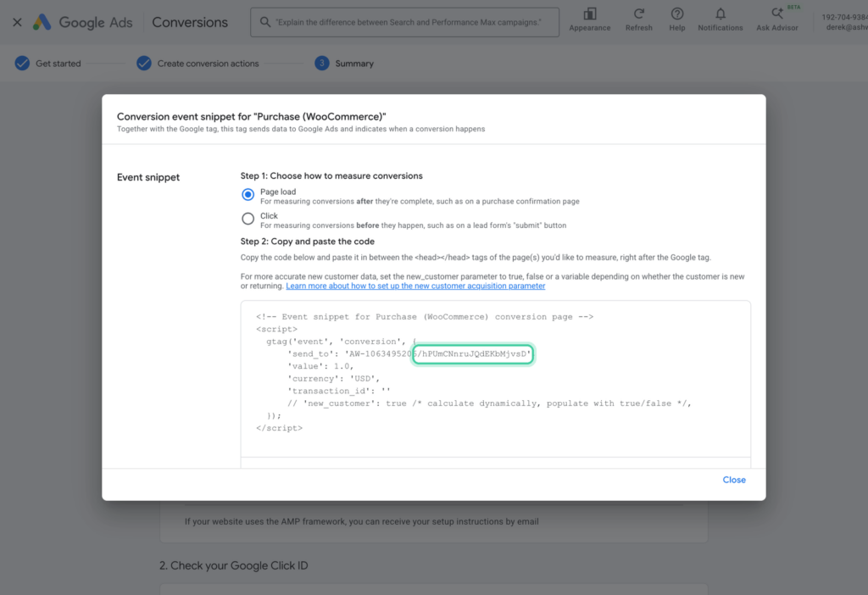Open the Appearance settings icon

point(590,14)
